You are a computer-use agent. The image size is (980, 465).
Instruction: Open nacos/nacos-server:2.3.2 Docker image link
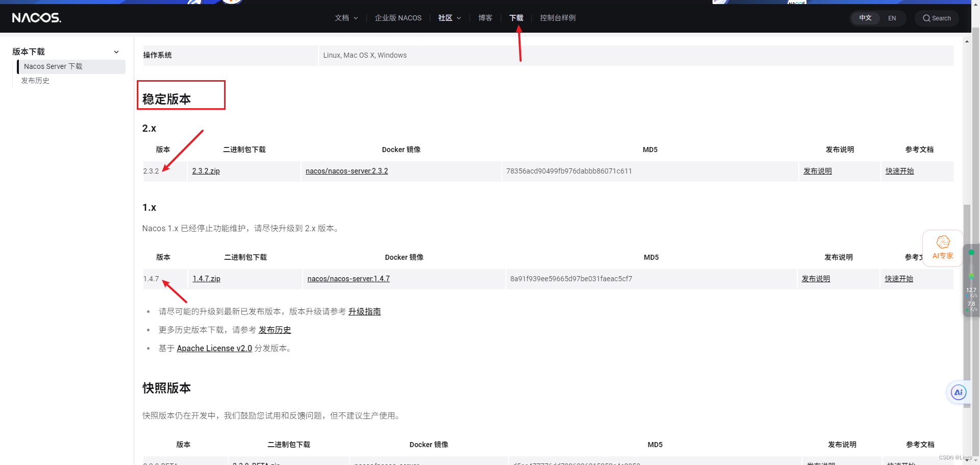tap(347, 171)
